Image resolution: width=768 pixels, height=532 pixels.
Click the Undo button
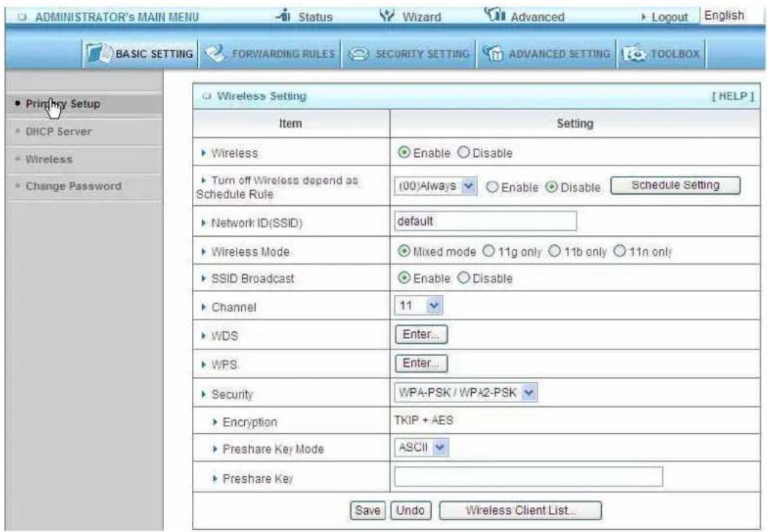(x=410, y=511)
